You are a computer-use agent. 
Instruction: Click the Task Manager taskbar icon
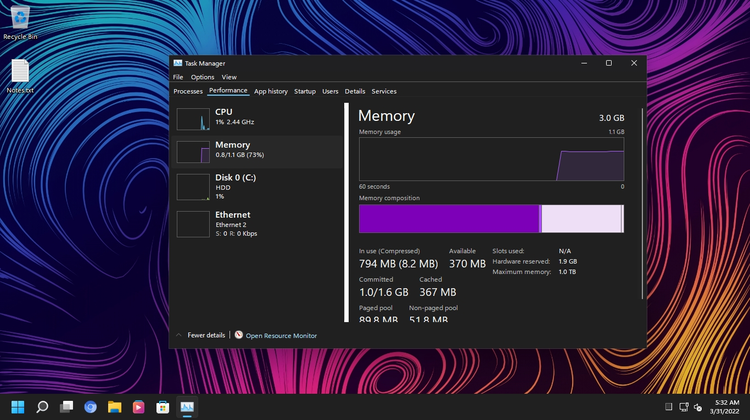point(187,407)
